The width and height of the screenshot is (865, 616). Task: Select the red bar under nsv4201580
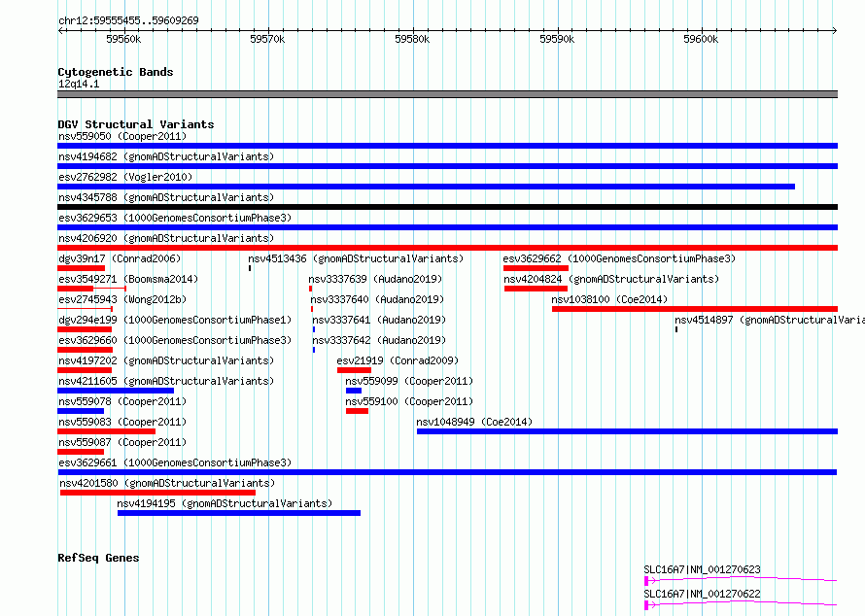point(157,493)
